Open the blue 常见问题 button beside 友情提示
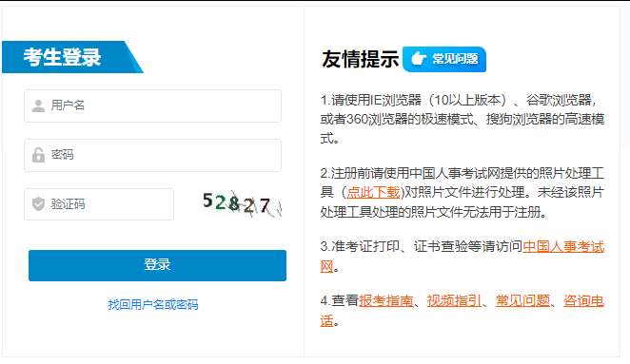 click(x=444, y=59)
